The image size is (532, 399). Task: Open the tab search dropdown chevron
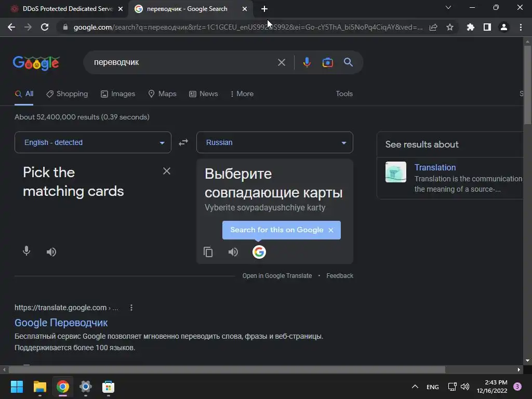[448, 7]
